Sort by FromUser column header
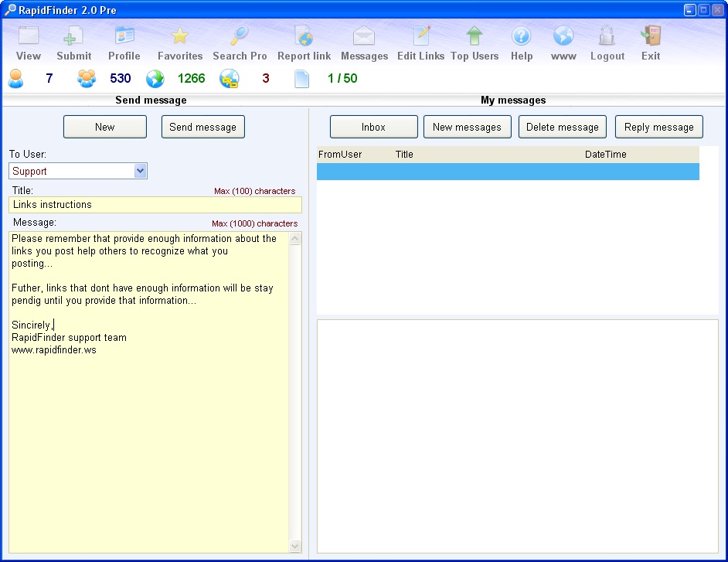 click(340, 154)
